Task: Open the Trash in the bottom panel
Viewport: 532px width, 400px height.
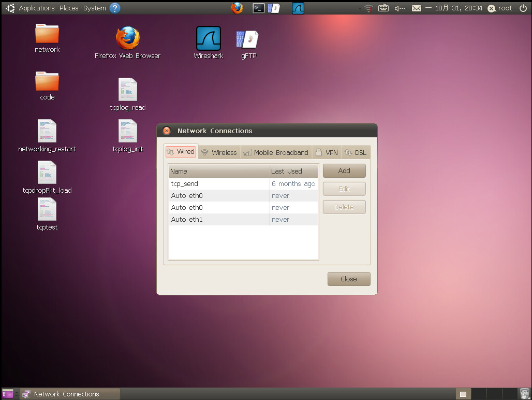Action: pos(525,394)
